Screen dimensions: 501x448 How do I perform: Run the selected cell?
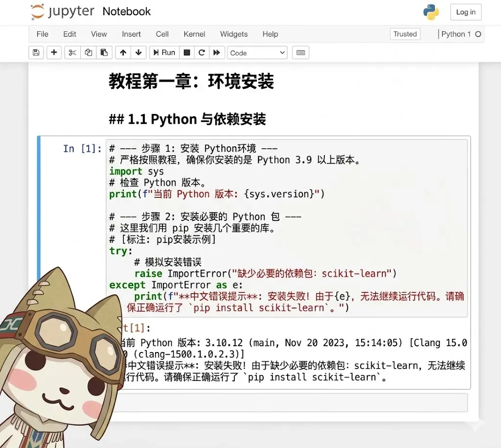pos(164,52)
